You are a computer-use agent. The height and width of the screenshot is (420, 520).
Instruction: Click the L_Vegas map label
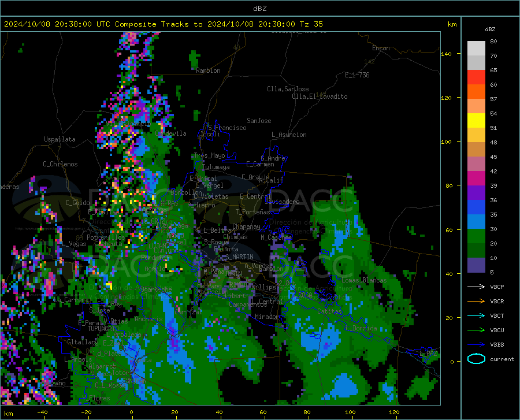pos(74,244)
